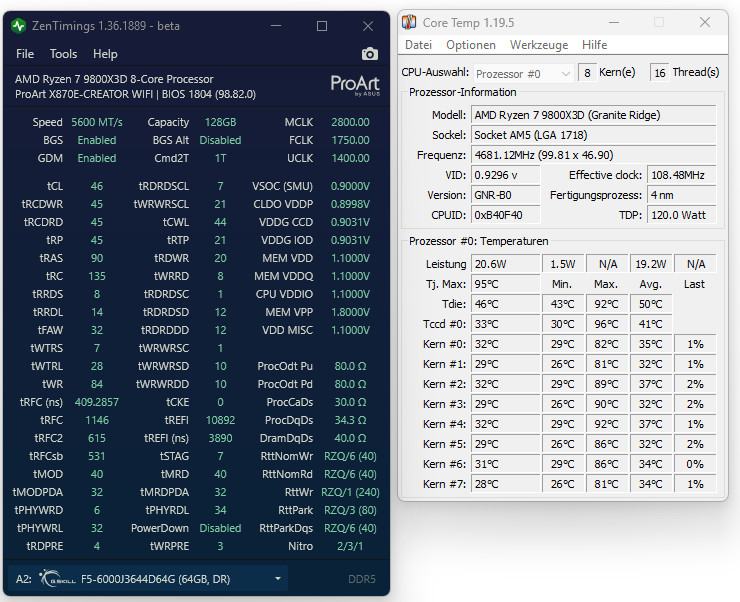Click the tRFC (ns) value 409.2857

click(x=97, y=402)
